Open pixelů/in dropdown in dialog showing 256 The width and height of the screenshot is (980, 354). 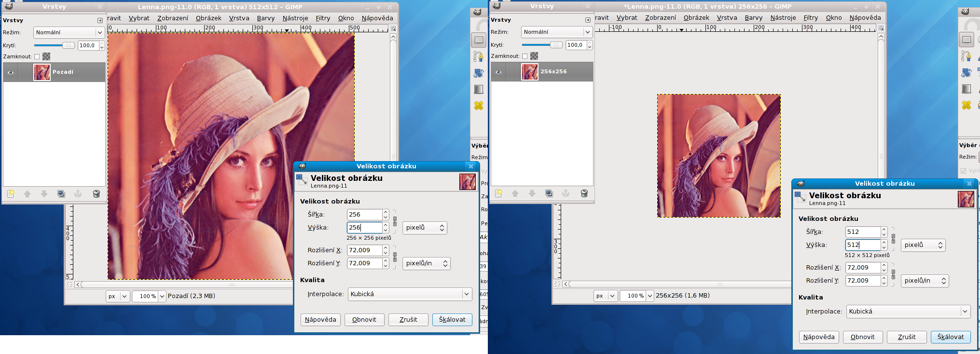click(426, 263)
